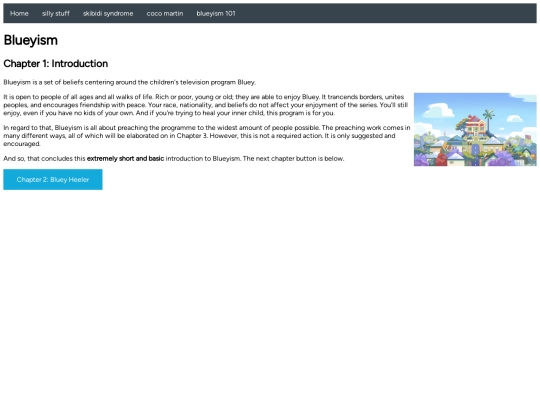Click the bold 'extremely short and basic' text
The width and height of the screenshot is (540, 405).
[x=125, y=158]
